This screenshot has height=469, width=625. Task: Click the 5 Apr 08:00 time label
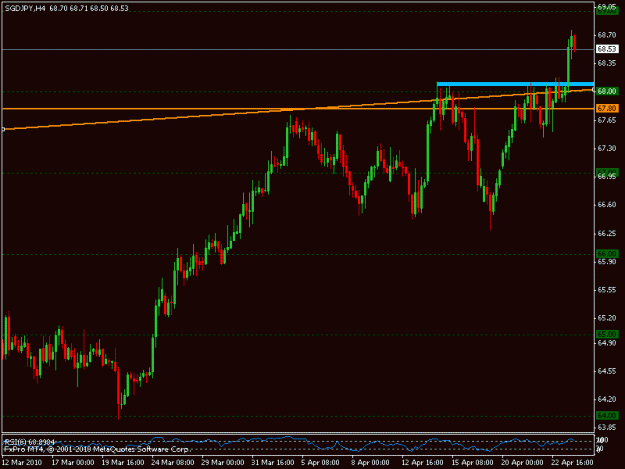pos(320,462)
